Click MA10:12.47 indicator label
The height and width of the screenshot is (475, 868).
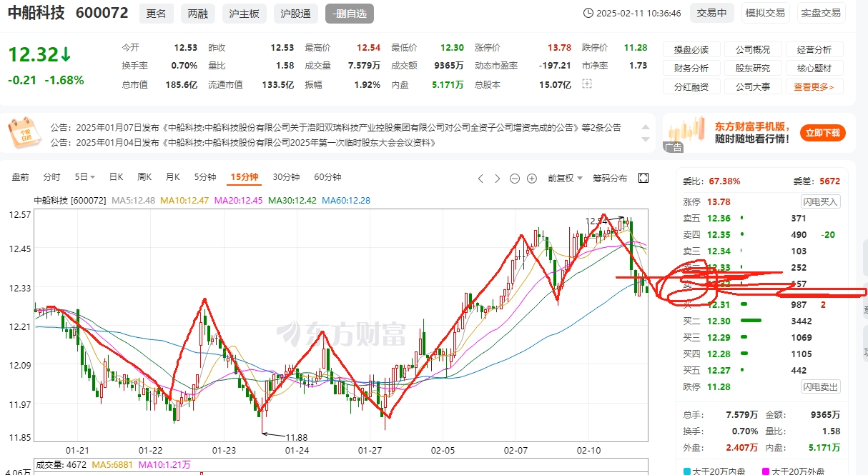tap(184, 201)
